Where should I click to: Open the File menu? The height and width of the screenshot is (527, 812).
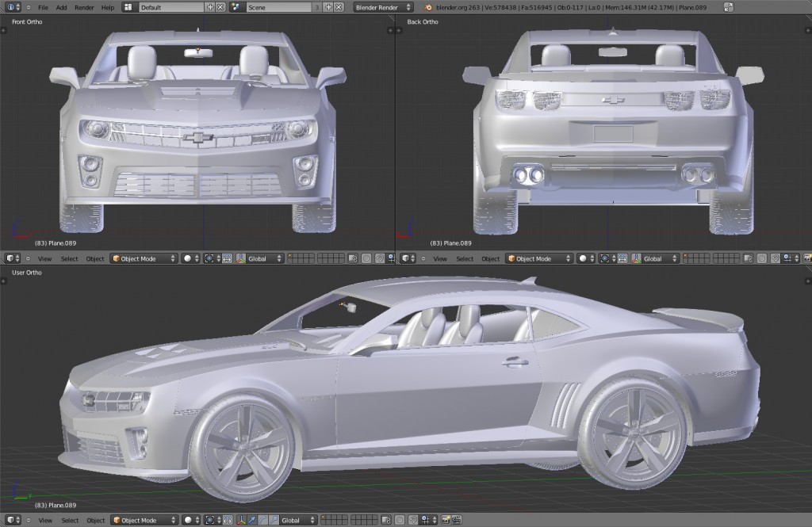43,7
